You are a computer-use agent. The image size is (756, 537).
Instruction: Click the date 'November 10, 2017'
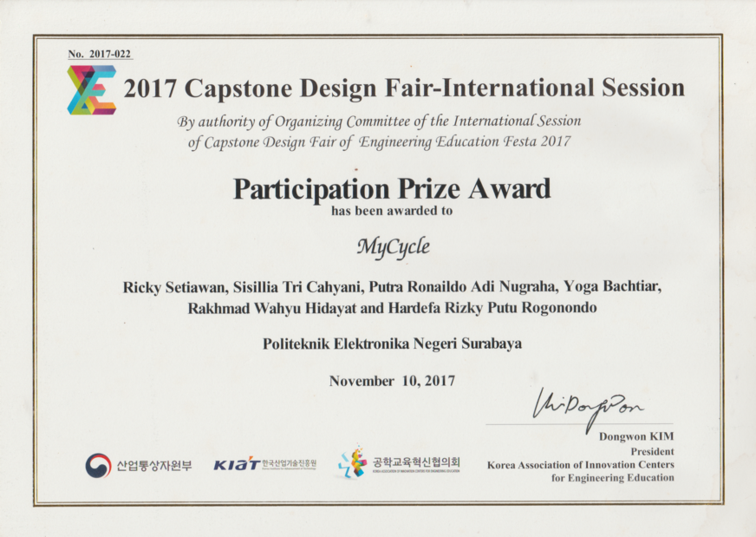[392, 381]
